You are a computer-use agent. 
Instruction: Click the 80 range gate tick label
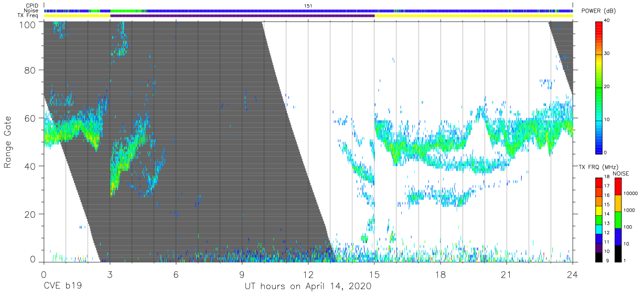click(31, 70)
